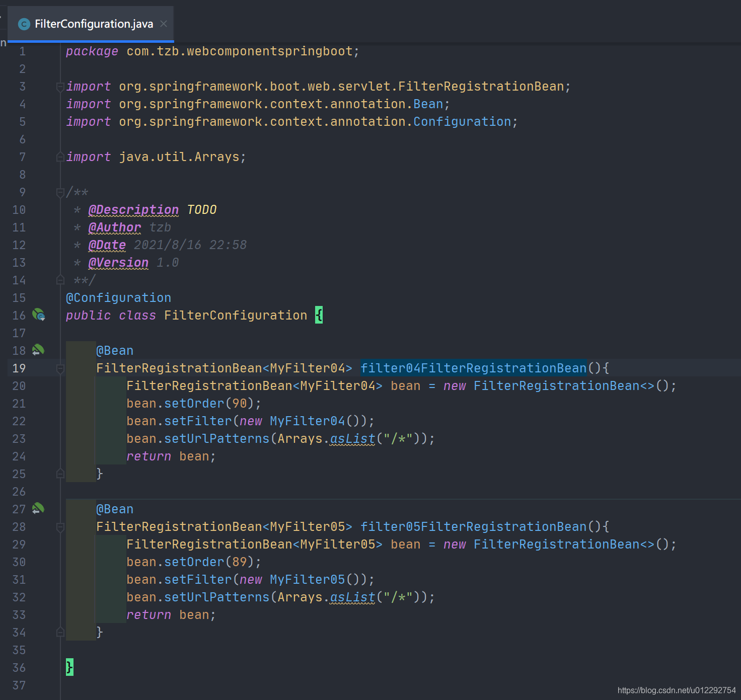
Task: Click line number 1 in the gutter
Action: coord(22,51)
